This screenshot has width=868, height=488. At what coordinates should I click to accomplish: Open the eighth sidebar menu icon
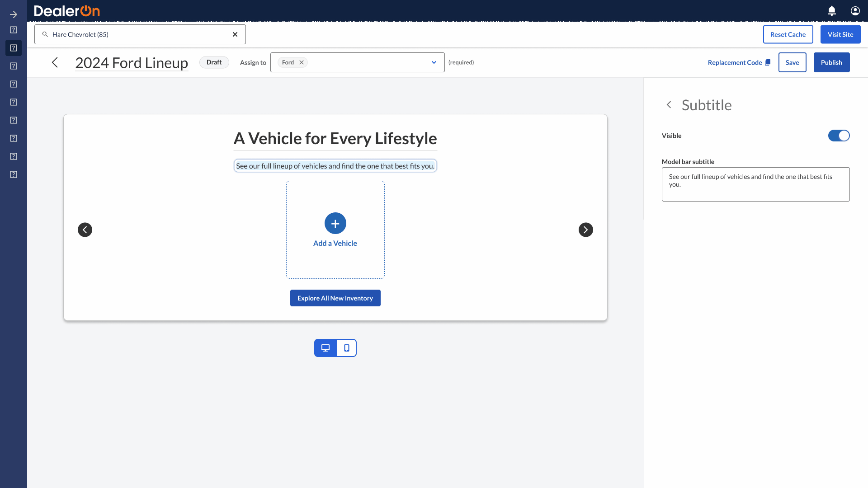click(14, 156)
